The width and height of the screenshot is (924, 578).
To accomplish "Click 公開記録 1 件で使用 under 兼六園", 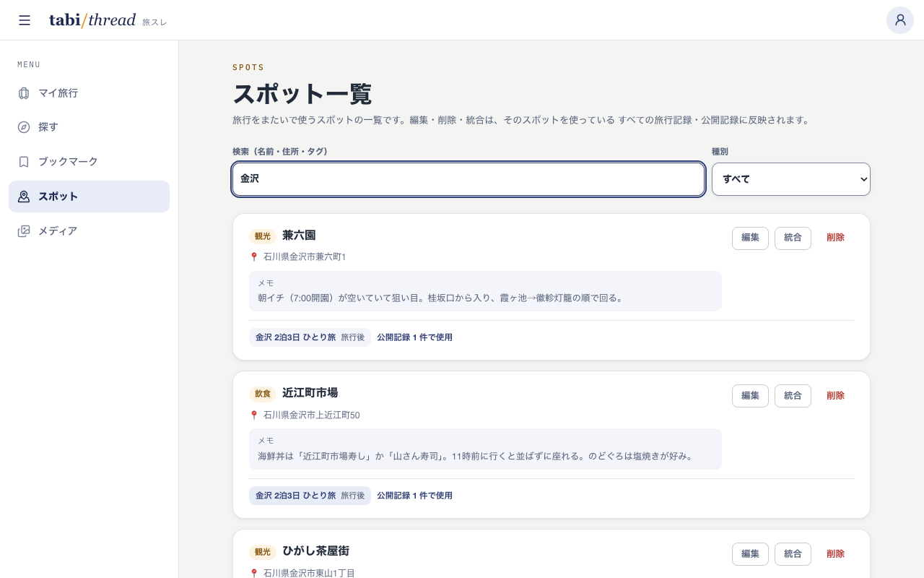I will pyautogui.click(x=414, y=337).
